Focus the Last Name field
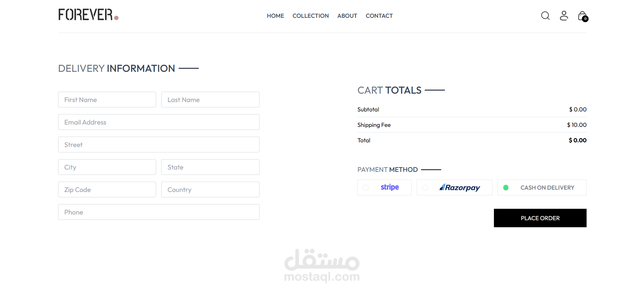644x289 pixels. point(210,100)
